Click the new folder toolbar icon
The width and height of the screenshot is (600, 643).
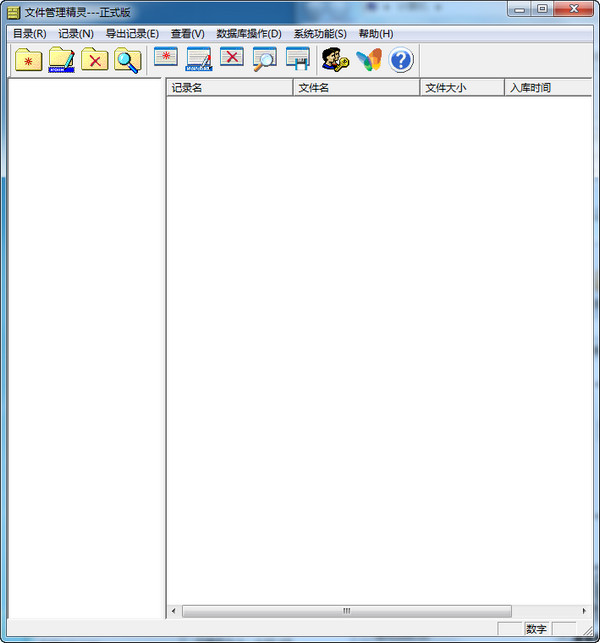pyautogui.click(x=28, y=60)
